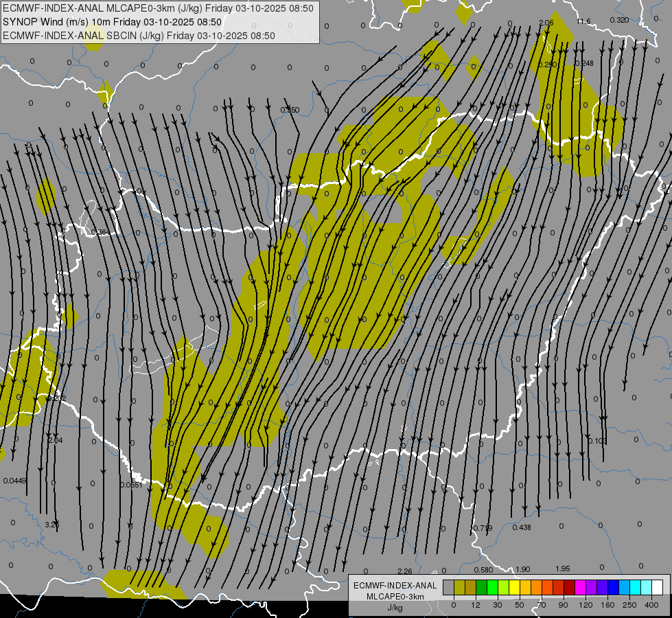Viewport: 672px width, 618px height.
Task: Select the pure yellow legend swatch
Action: (x=514, y=587)
